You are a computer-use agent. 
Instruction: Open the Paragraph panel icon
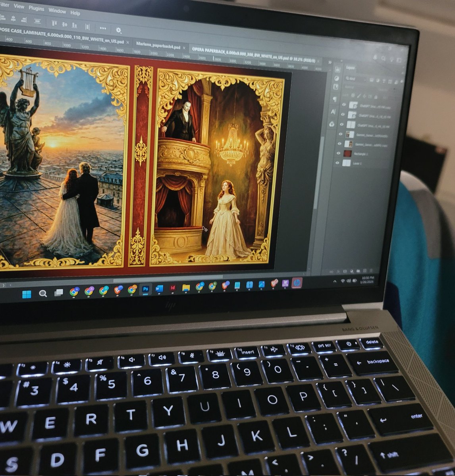335,100
